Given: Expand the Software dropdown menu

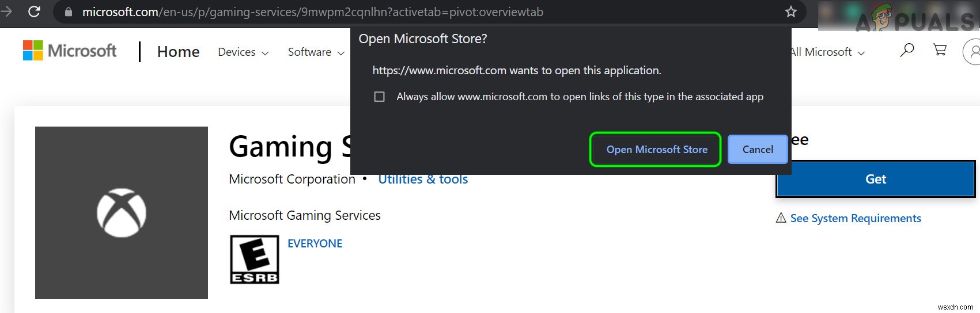Looking at the screenshot, I should (316, 52).
